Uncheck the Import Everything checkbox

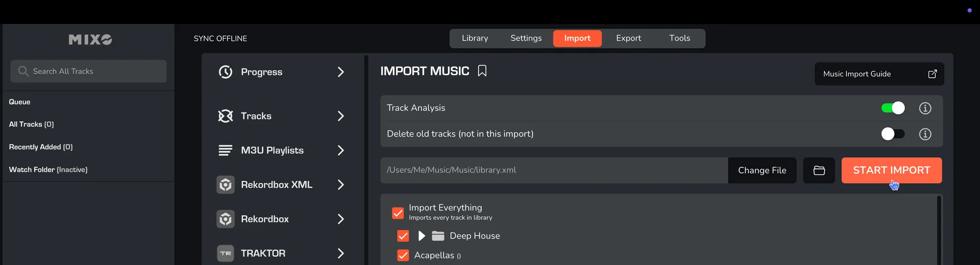[x=398, y=213]
